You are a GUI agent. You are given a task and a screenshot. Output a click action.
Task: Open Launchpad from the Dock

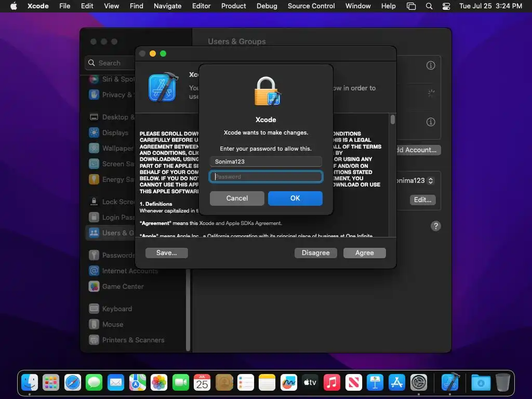coord(51,382)
